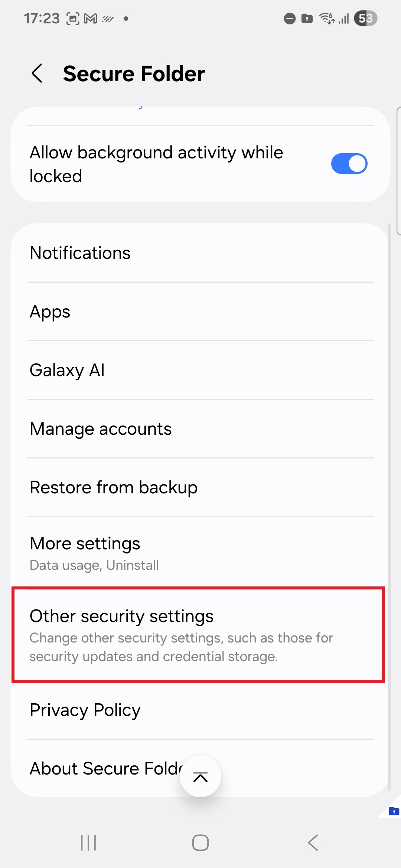This screenshot has width=401, height=868.
Task: Tap the Gmail notification icon in status bar
Action: (x=90, y=19)
